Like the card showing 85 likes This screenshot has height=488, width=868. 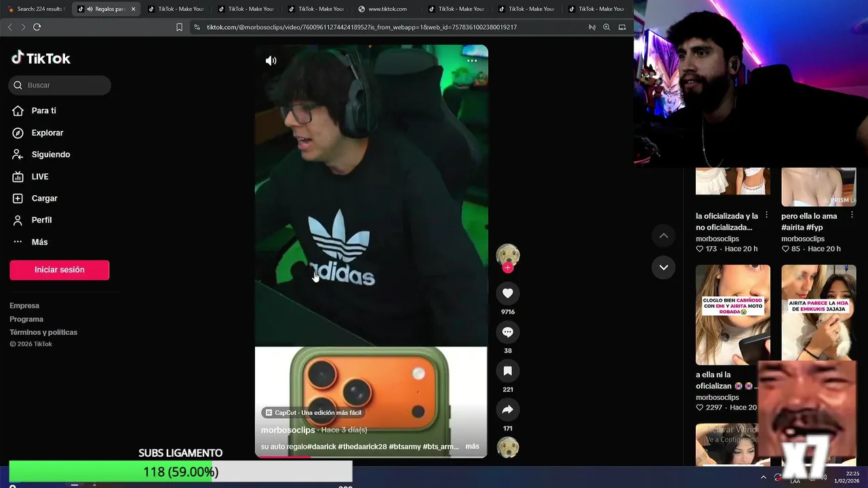click(x=785, y=249)
